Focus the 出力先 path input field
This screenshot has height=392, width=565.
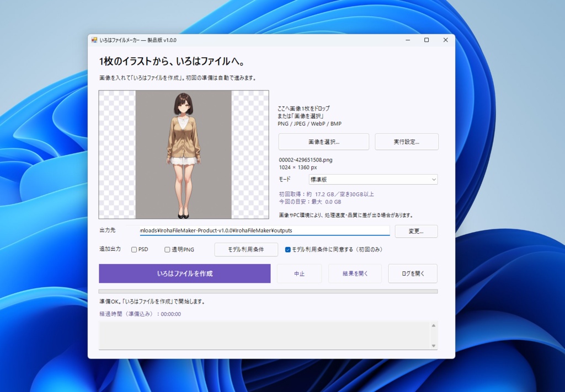(x=264, y=230)
